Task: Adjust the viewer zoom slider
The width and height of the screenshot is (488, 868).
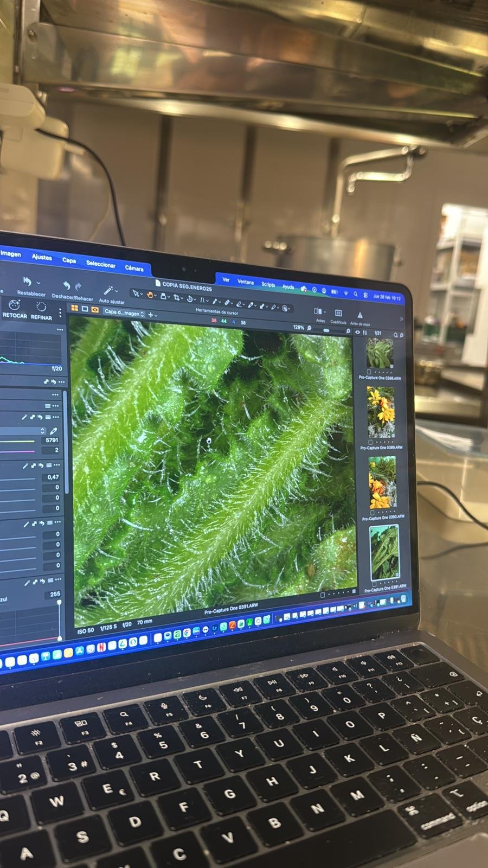Action: (326, 330)
